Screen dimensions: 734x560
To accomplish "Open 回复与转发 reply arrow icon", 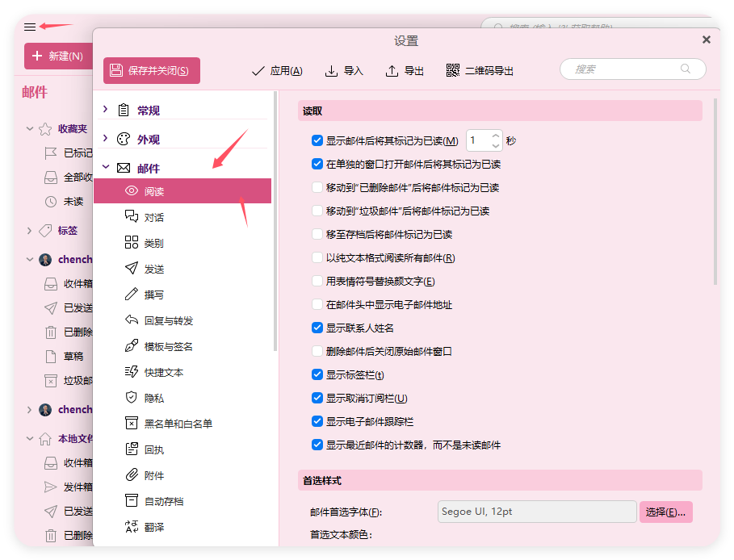I will 132,320.
